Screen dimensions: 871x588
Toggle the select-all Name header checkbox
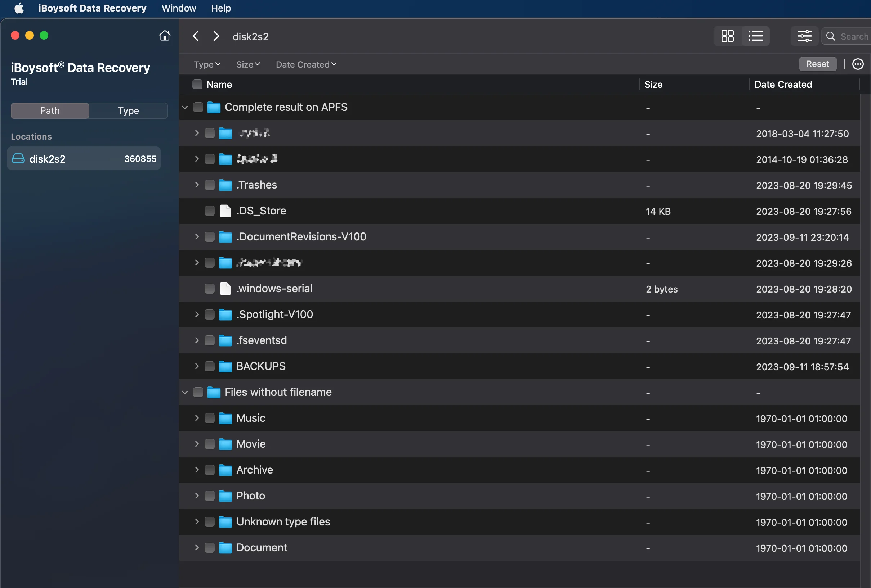pyautogui.click(x=197, y=84)
